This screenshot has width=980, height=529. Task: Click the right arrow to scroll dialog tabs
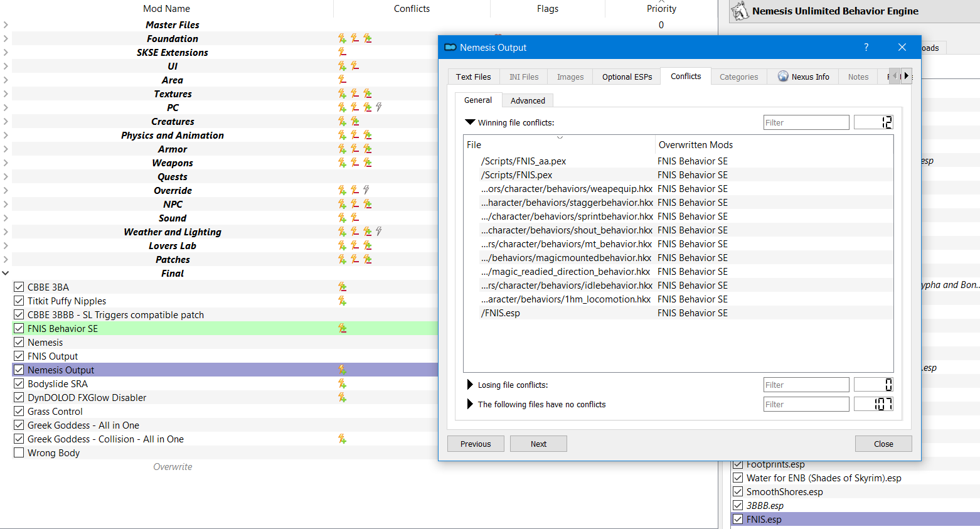click(x=906, y=76)
